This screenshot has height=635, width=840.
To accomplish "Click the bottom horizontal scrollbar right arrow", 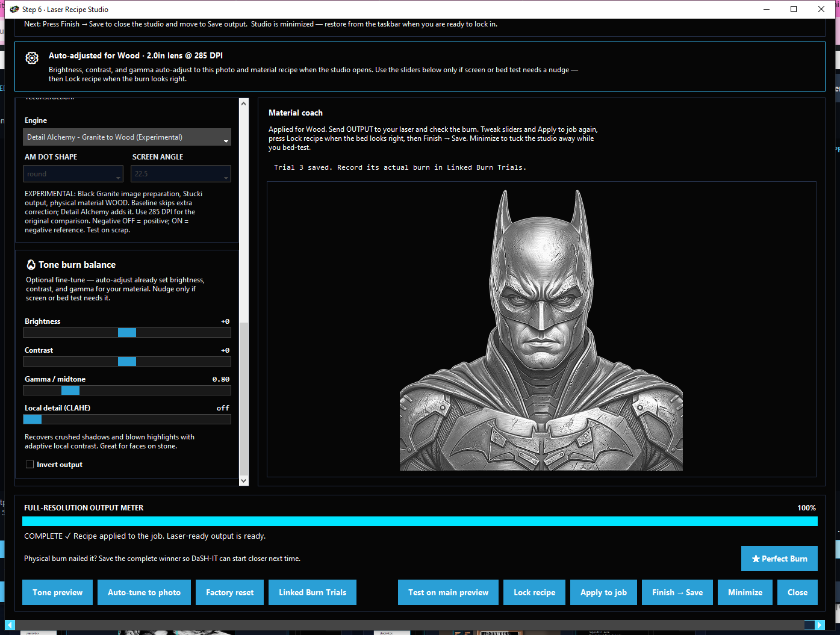I will click(820, 625).
